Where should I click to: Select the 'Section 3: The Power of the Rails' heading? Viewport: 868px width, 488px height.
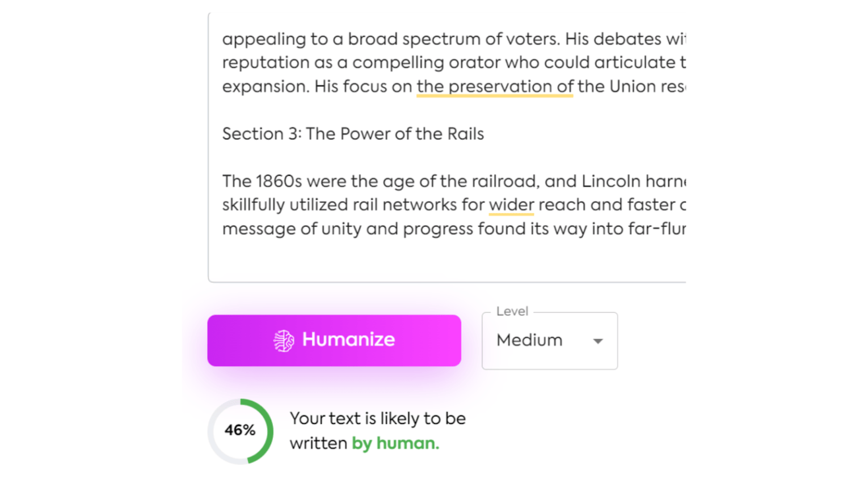pyautogui.click(x=352, y=134)
